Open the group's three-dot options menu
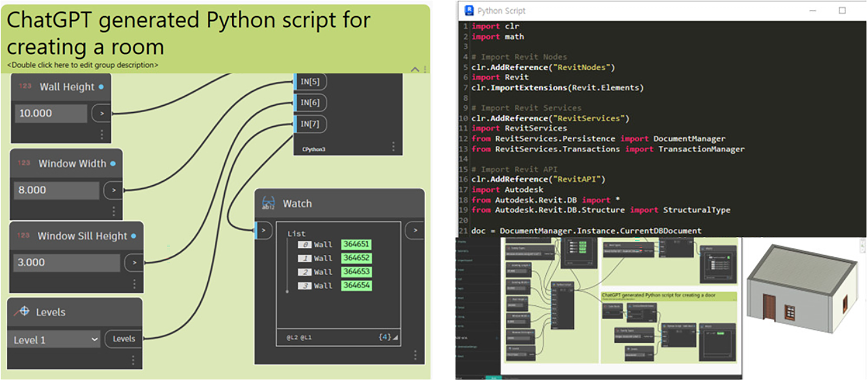The width and height of the screenshot is (868, 381). pyautogui.click(x=425, y=69)
